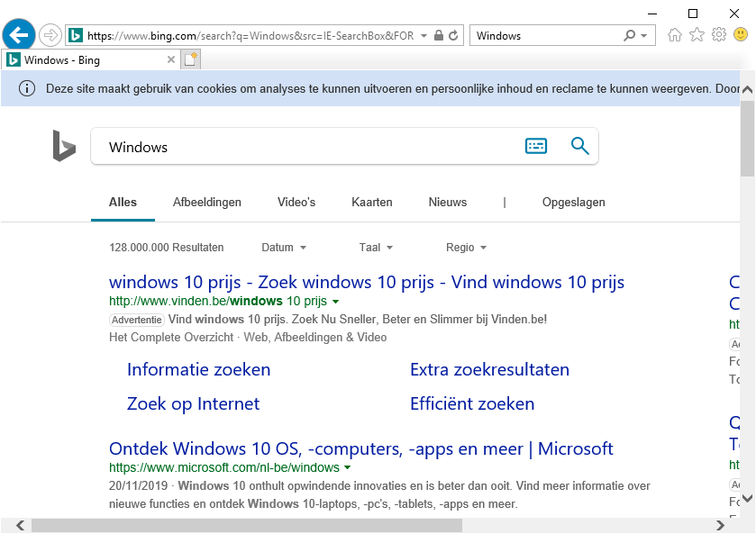Click the blue Bing search magnifier
The image size is (756, 534).
tap(580, 146)
